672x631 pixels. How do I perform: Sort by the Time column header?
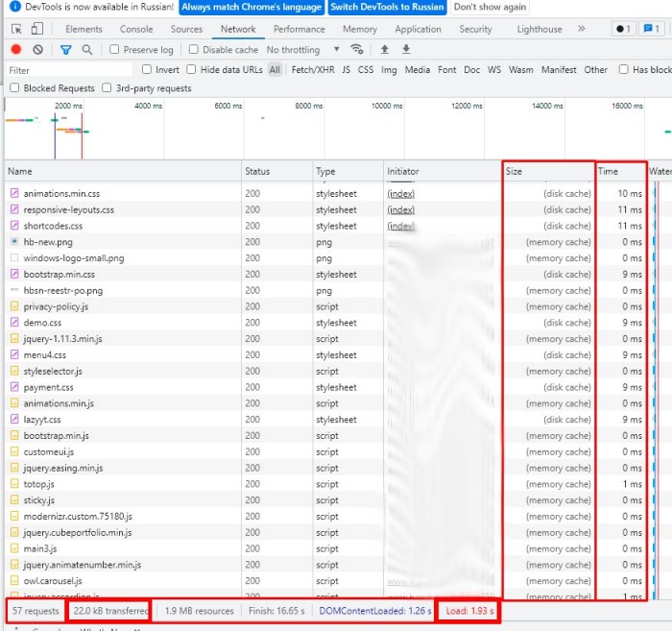click(621, 171)
